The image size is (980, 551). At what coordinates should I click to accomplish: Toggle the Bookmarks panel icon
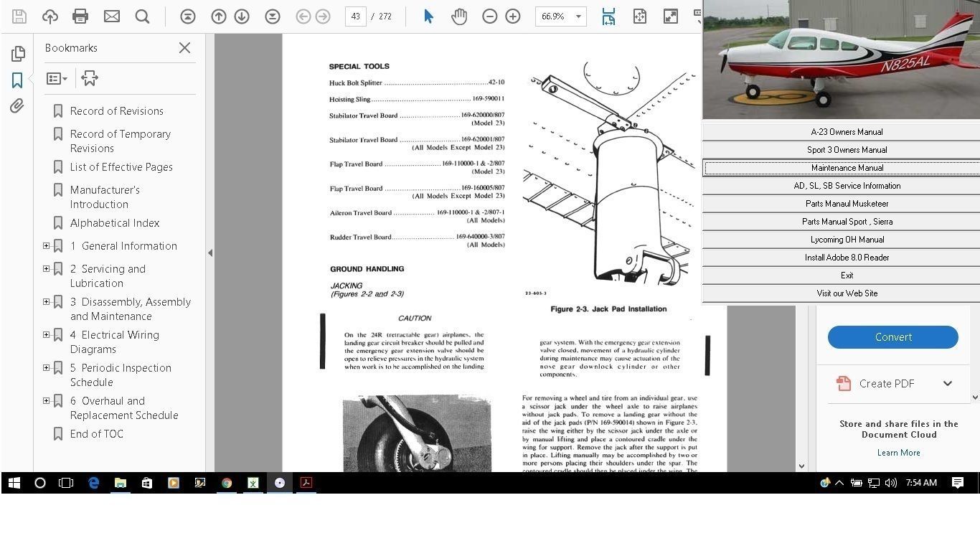pos(17,80)
